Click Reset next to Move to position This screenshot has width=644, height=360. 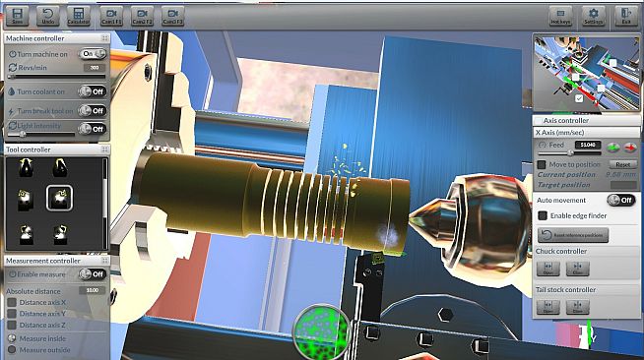(x=622, y=164)
